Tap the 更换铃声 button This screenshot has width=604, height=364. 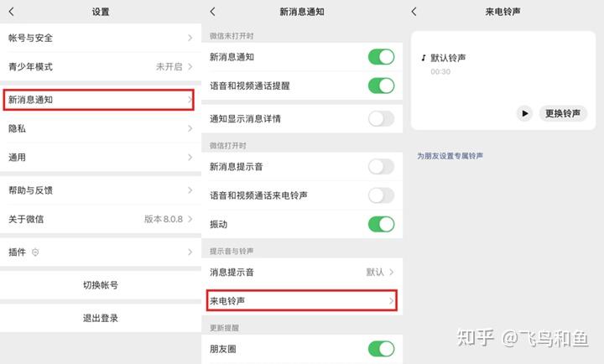(563, 113)
